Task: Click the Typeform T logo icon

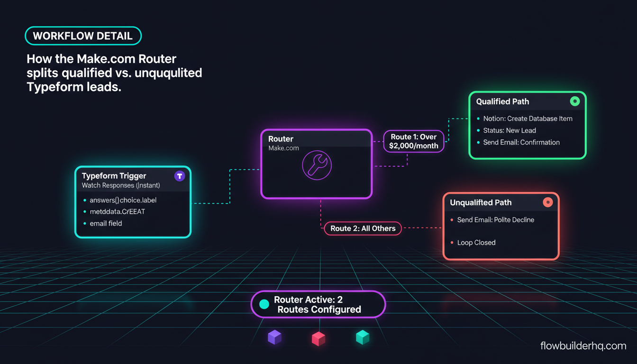Action: point(180,176)
